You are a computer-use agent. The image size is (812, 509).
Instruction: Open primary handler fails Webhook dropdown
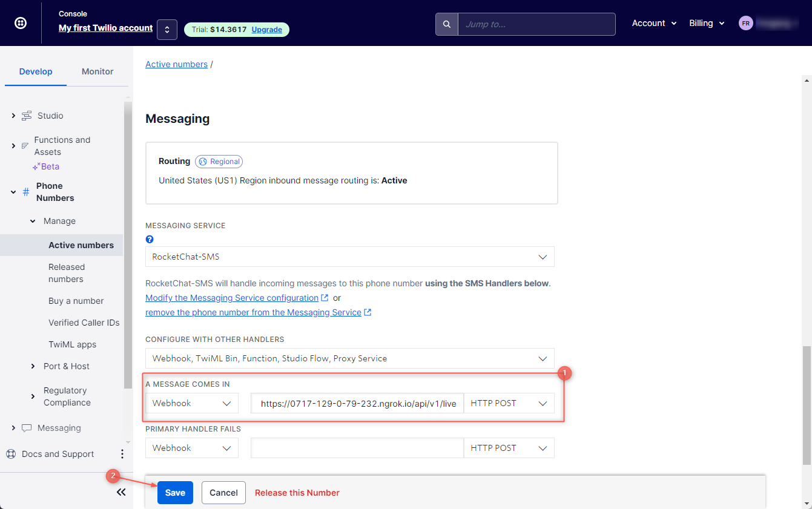[x=192, y=448]
